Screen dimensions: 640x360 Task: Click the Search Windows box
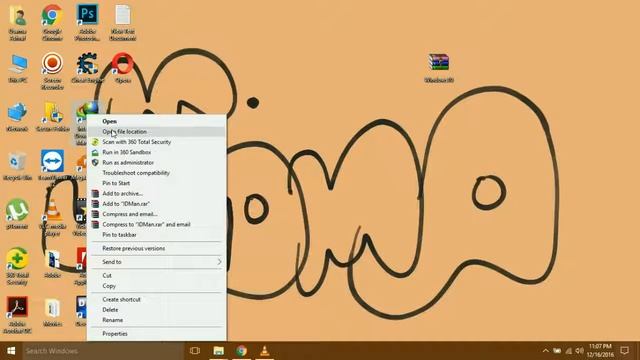click(x=103, y=351)
